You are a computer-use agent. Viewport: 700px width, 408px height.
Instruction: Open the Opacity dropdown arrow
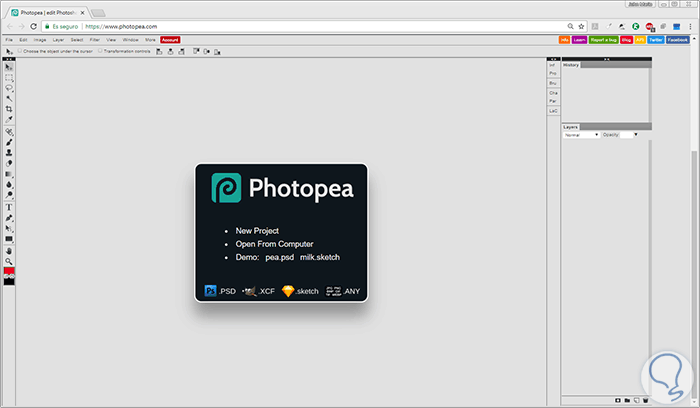636,134
